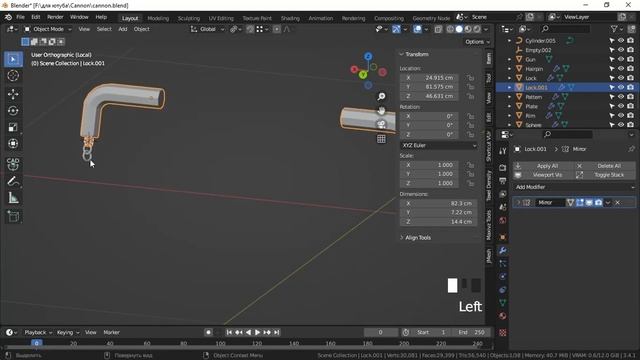Switch to the Modeling workspace tab

[x=158, y=18]
